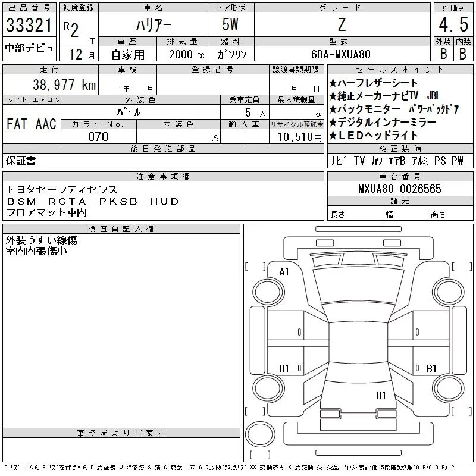Select the B1 mark on the car diagram

431,368
